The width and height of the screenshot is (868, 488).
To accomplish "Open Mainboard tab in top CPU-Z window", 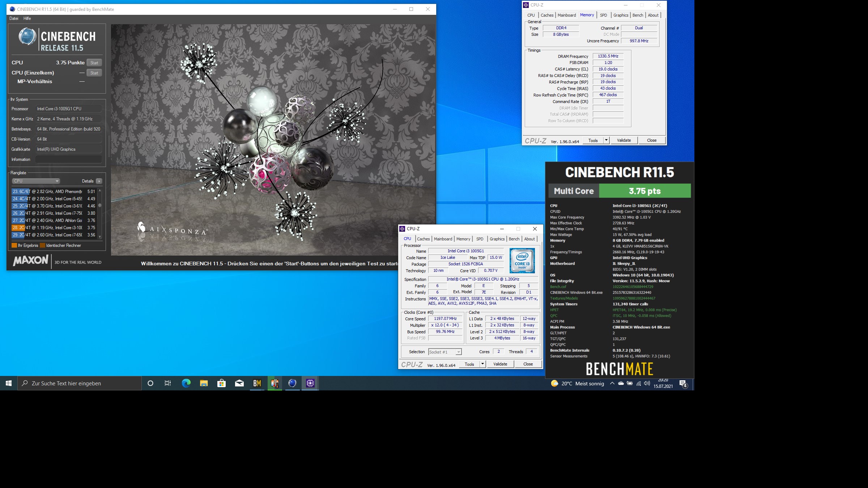I will click(566, 15).
